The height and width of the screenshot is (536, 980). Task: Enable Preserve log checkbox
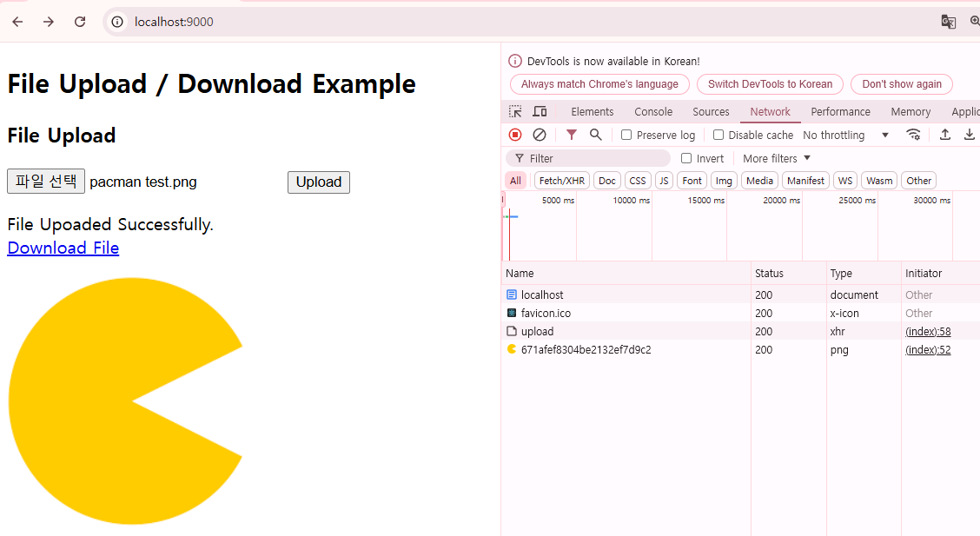coord(626,135)
